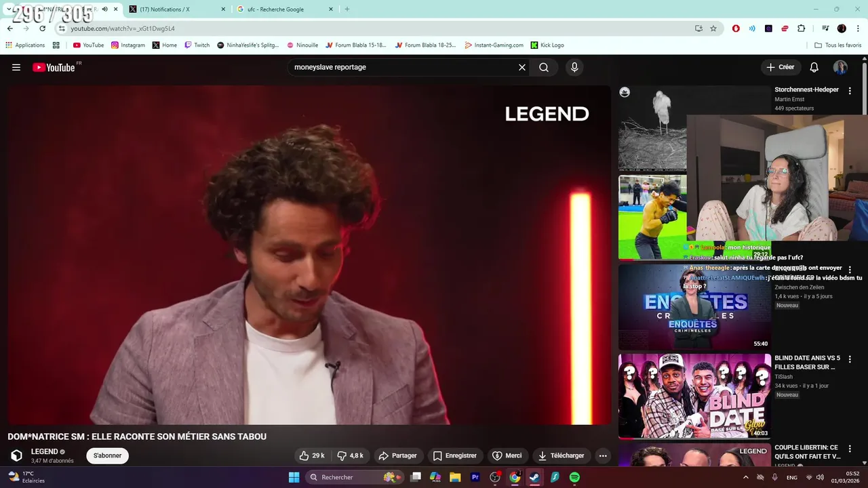The height and width of the screenshot is (488, 868).
Task: Click the TiSlash channel name
Action: pos(783,377)
